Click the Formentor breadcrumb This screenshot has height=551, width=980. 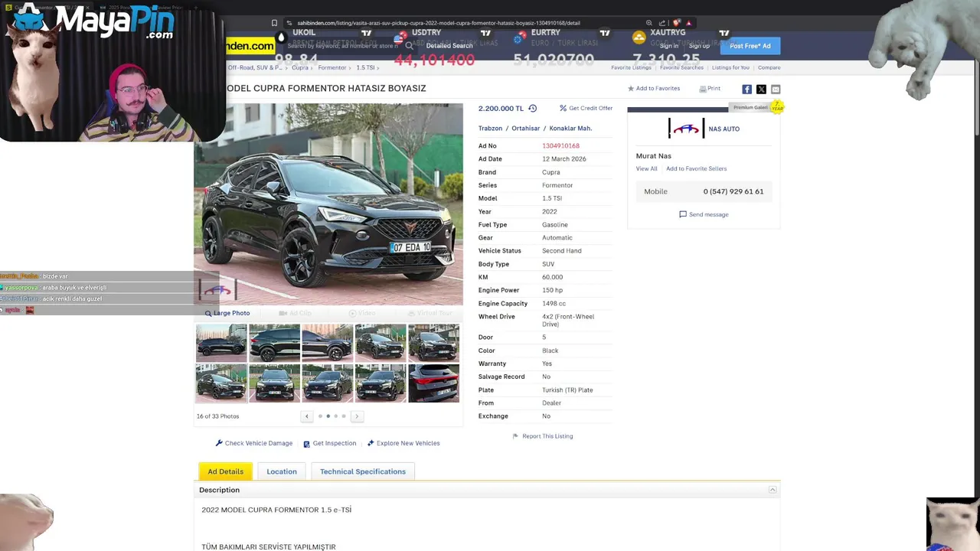point(332,68)
